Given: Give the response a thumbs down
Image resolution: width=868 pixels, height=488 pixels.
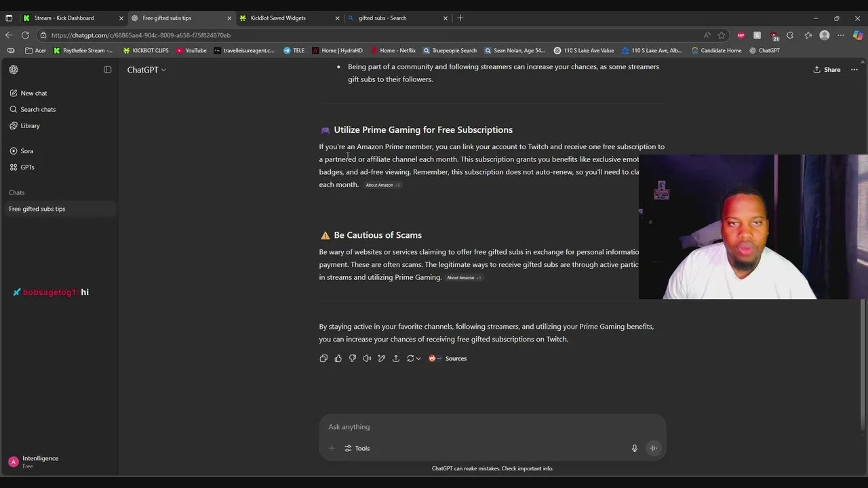Looking at the screenshot, I should (353, 359).
